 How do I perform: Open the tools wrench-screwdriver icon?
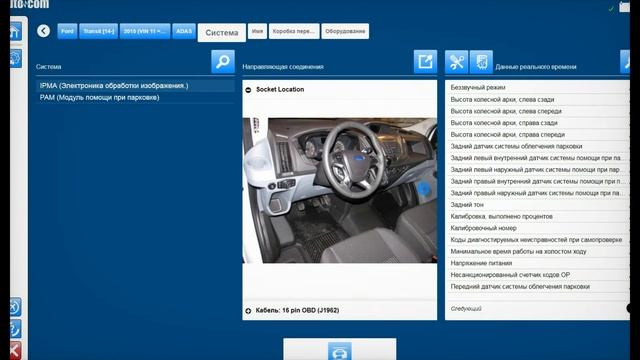tap(456, 62)
